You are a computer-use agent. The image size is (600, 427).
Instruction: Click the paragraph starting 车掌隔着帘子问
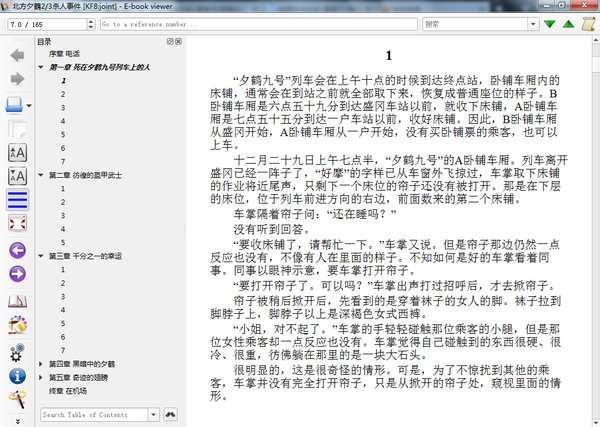pyautogui.click(x=315, y=214)
